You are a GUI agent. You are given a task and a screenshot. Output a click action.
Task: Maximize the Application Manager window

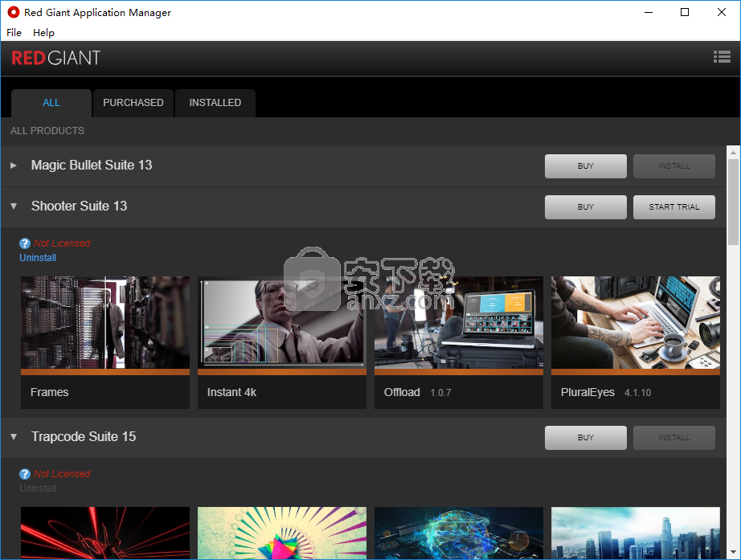[684, 12]
